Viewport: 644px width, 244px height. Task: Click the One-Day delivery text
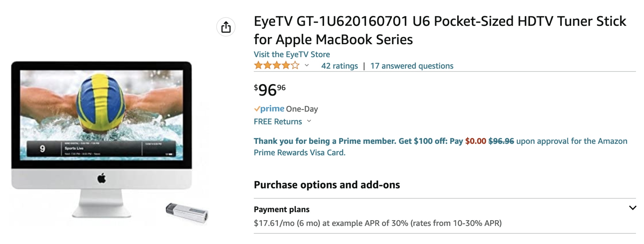(302, 109)
